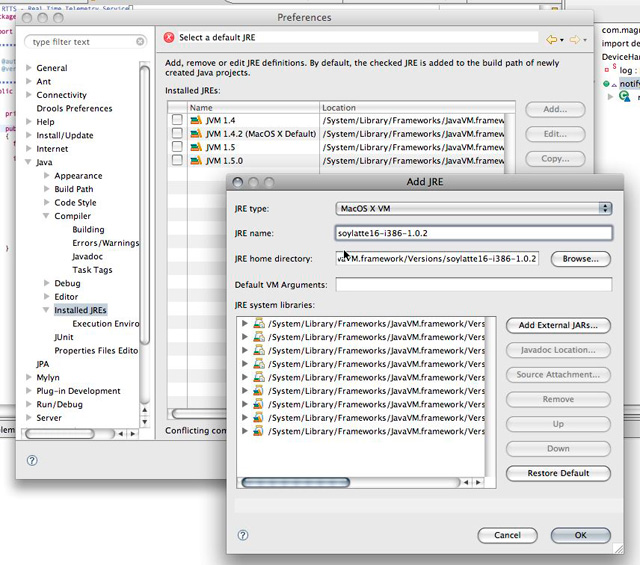640x565 pixels.
Task: Check the JVM 1.5.0 checkbox
Action: click(177, 160)
